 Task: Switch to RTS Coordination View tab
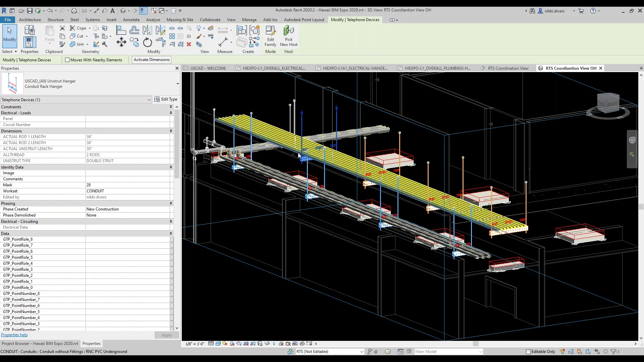click(508, 68)
